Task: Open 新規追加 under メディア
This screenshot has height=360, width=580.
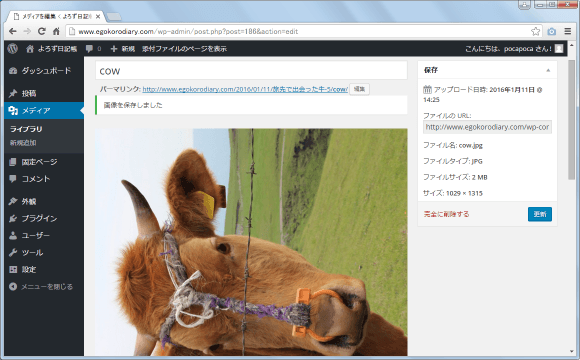Action: pos(23,143)
